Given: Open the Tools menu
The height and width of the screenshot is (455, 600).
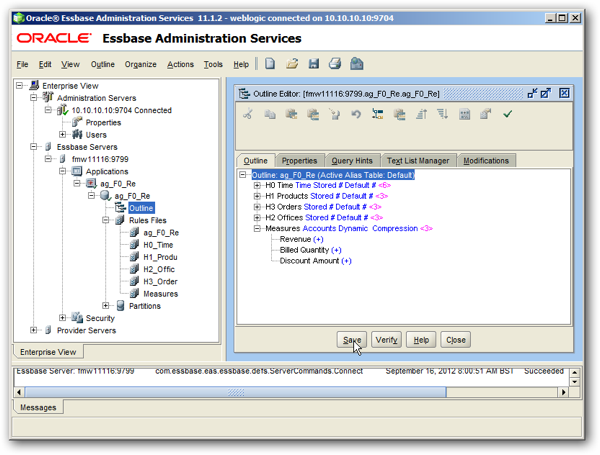Looking at the screenshot, I should (213, 64).
